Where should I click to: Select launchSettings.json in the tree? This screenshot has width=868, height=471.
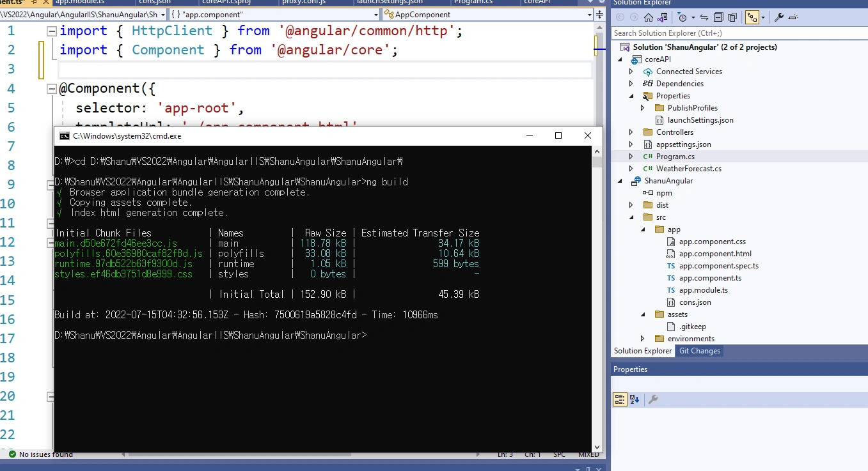pos(700,120)
